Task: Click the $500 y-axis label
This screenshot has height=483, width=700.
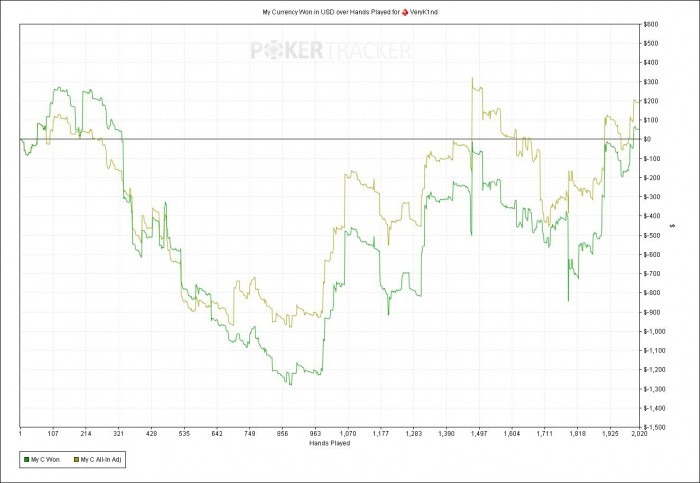Action: (x=650, y=44)
